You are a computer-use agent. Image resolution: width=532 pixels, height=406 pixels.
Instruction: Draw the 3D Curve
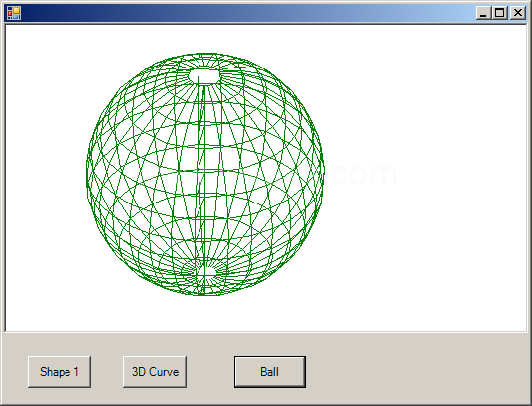[x=155, y=372]
